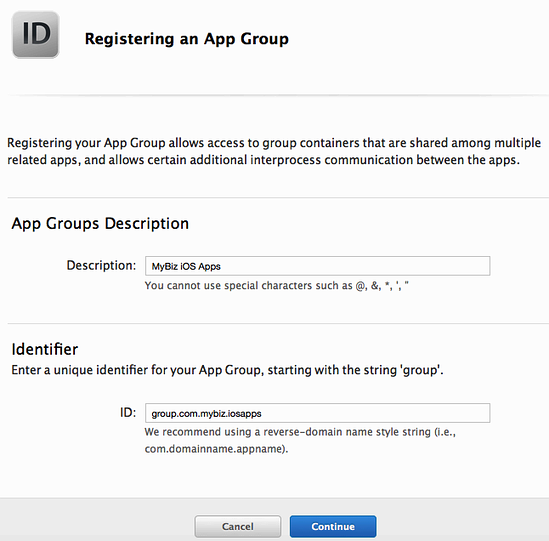
Task: Click the 'App Groups Description' heading
Action: (x=100, y=224)
